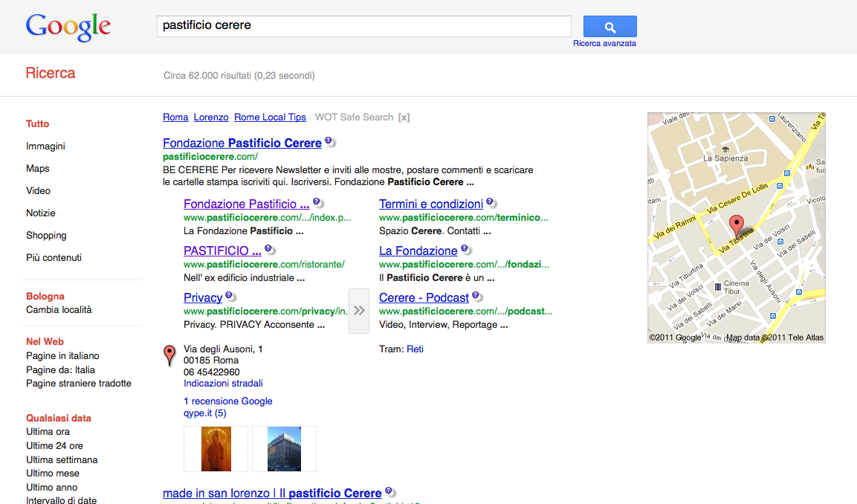Filter results by Ultimo anno
This screenshot has width=857, height=504.
click(51, 487)
